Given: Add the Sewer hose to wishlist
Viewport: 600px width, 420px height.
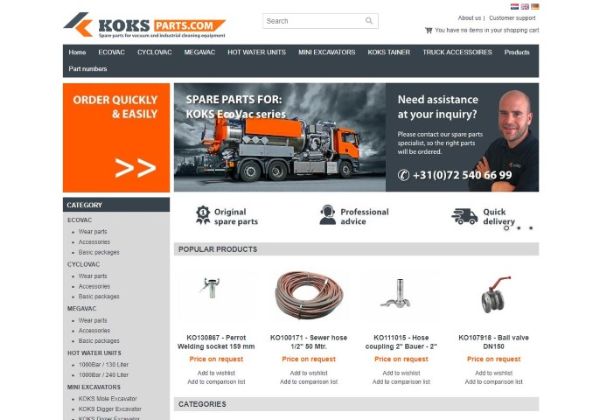Looking at the screenshot, I should point(308,373).
